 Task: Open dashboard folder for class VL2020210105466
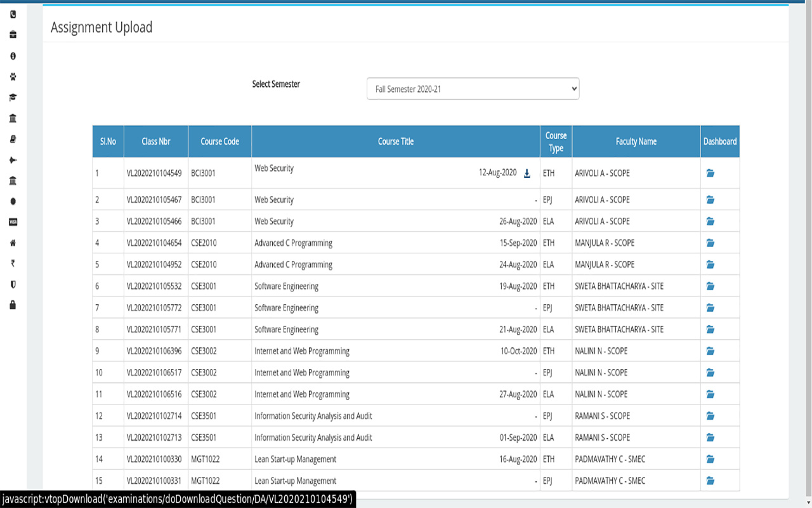point(710,221)
